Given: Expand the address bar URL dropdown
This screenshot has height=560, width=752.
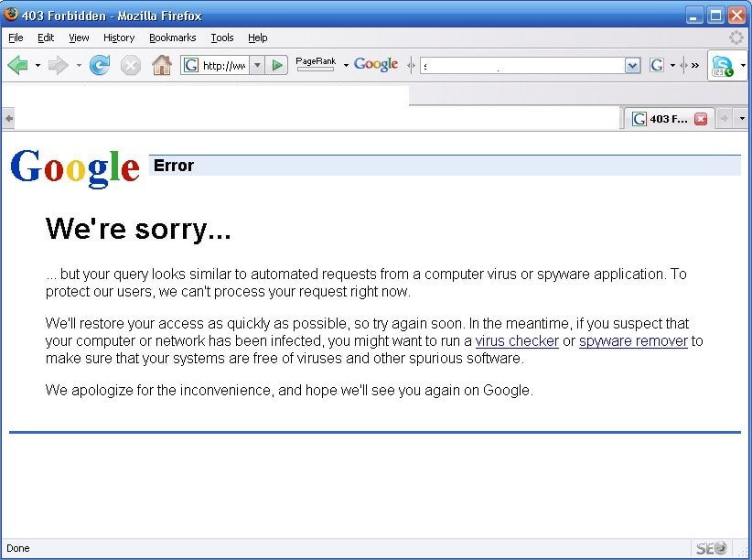Looking at the screenshot, I should (x=258, y=65).
